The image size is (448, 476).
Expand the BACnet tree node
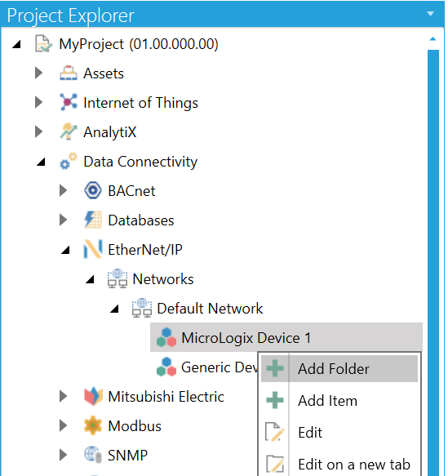[63, 190]
